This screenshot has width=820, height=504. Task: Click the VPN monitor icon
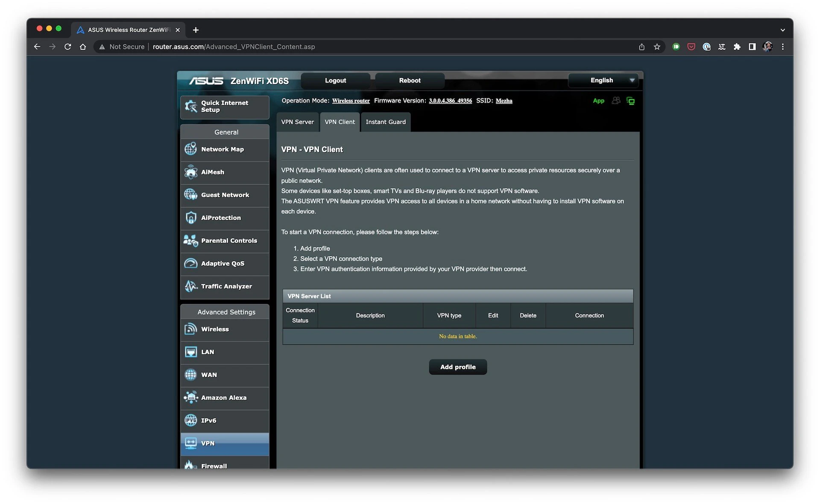pos(190,443)
